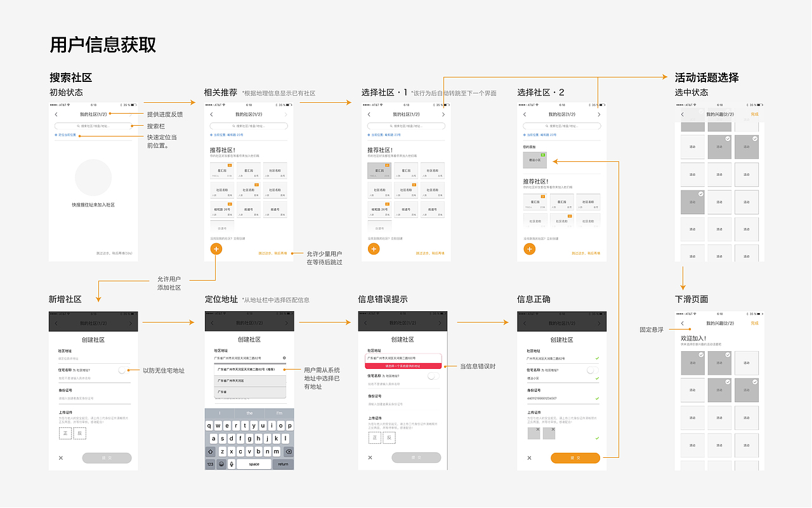Focus red-highlighted address field in 信息错误提示
The image size is (812, 508).
(x=403, y=359)
